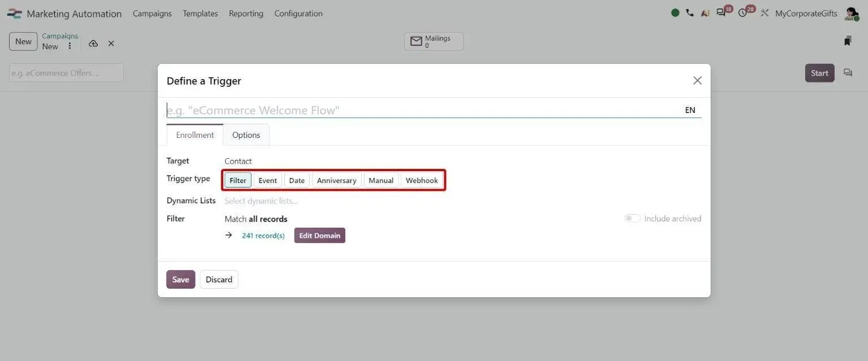Click the Start campaign button
Image resolution: width=868 pixels, height=361 pixels.
pos(820,73)
